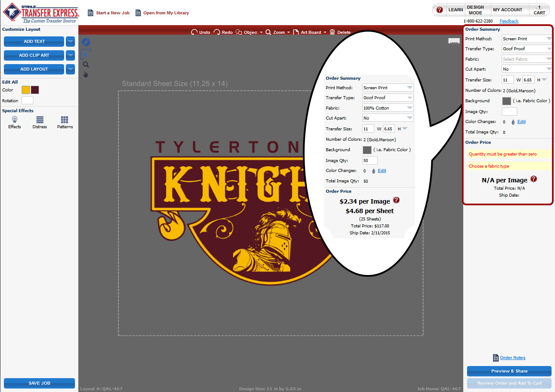Open the Feedback link
This screenshot has height=392, width=555.
pos(509,21)
